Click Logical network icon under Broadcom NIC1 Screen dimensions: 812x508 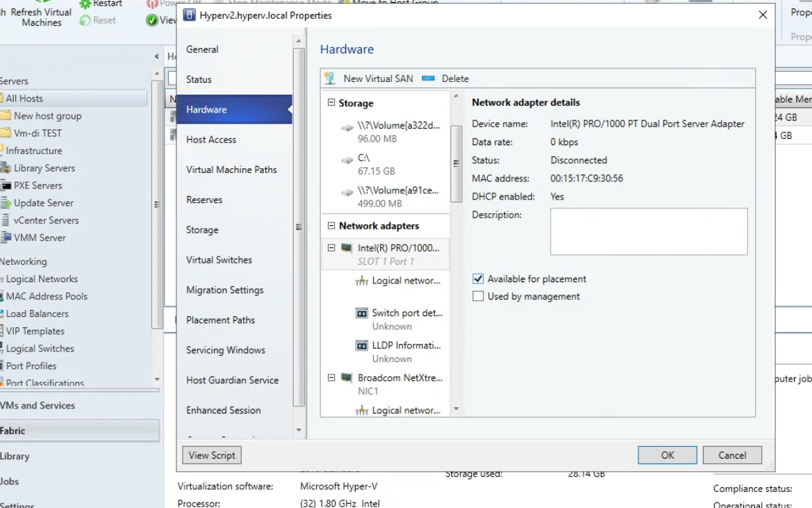click(361, 411)
